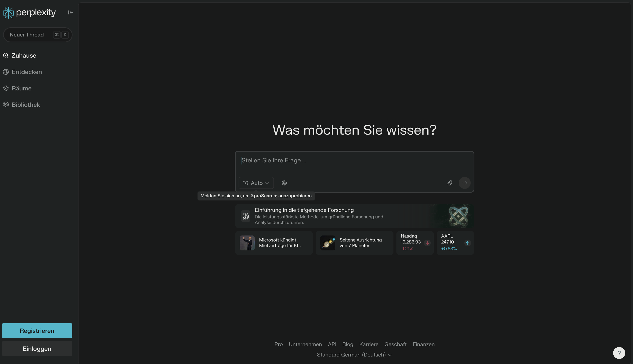Viewport: 633px width, 364px height.
Task: Click the Microsoft article thumbnail
Action: click(x=247, y=243)
